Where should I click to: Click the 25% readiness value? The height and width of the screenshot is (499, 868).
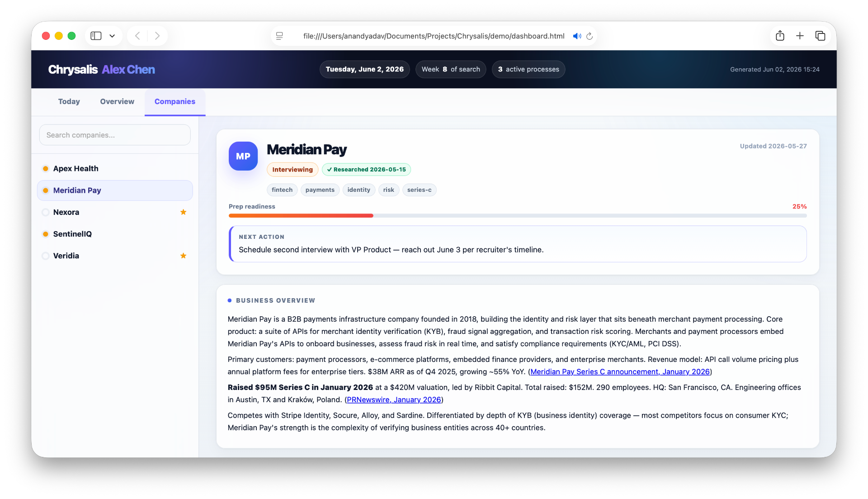click(799, 206)
